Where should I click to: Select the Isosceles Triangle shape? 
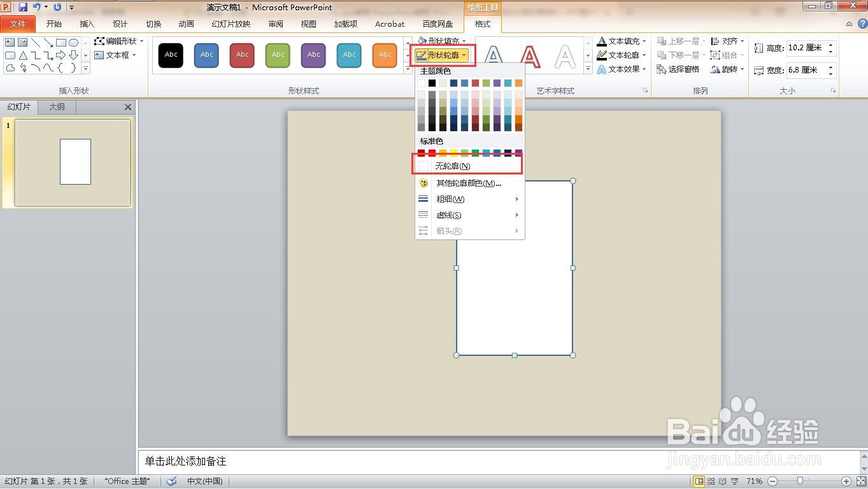click(23, 55)
